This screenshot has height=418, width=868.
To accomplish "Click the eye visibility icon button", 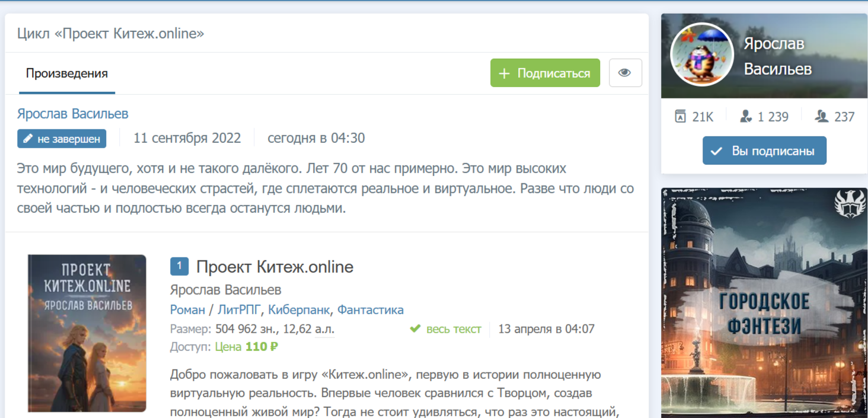I will coord(625,73).
